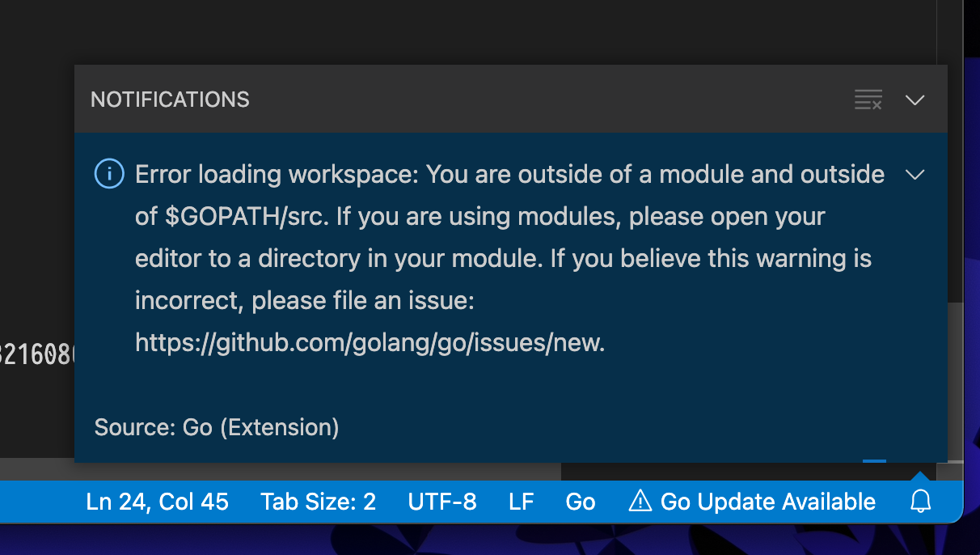Select file encoding from UTF-8 indicator
The height and width of the screenshot is (555, 980).
click(x=442, y=502)
